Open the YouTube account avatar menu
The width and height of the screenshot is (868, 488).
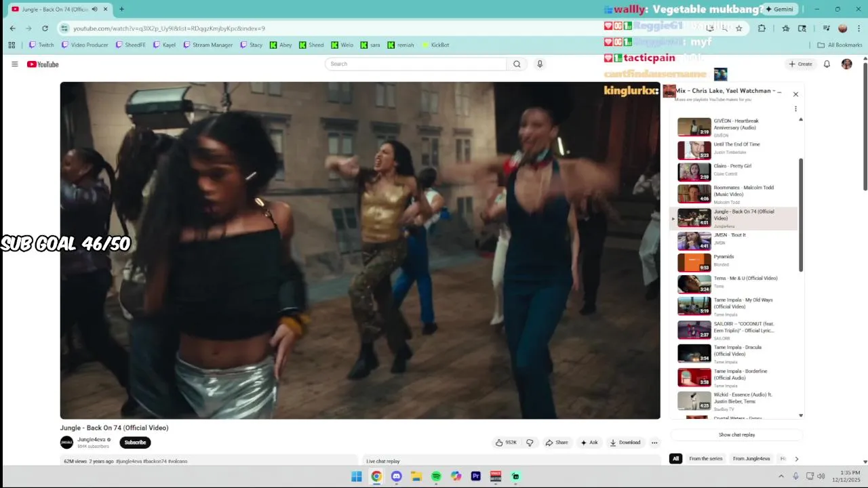[846, 64]
